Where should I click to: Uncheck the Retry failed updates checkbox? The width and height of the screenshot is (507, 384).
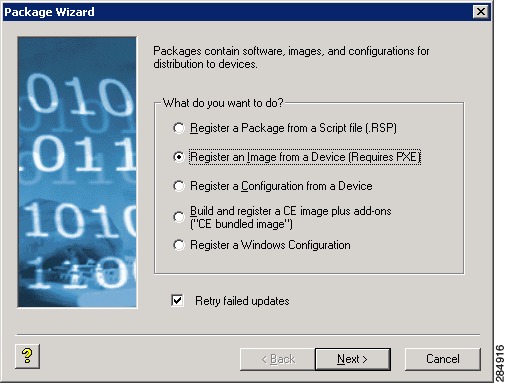(x=177, y=301)
